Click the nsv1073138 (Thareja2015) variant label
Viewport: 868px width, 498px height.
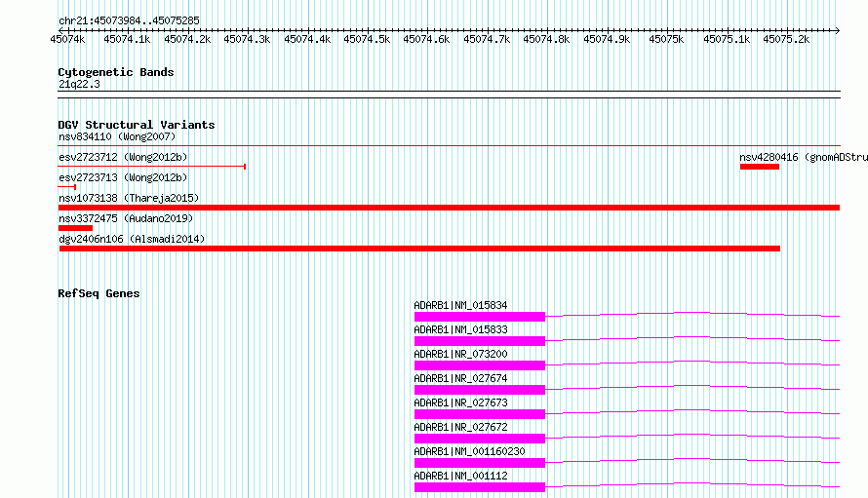click(129, 198)
